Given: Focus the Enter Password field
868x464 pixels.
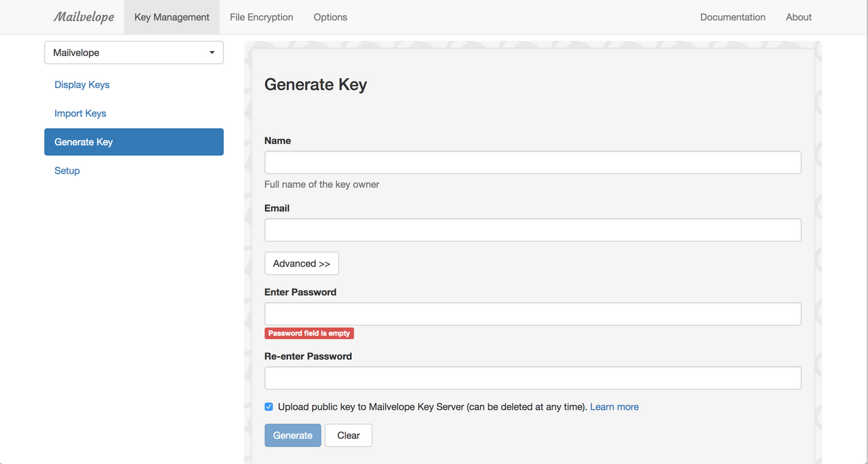Looking at the screenshot, I should [x=532, y=313].
